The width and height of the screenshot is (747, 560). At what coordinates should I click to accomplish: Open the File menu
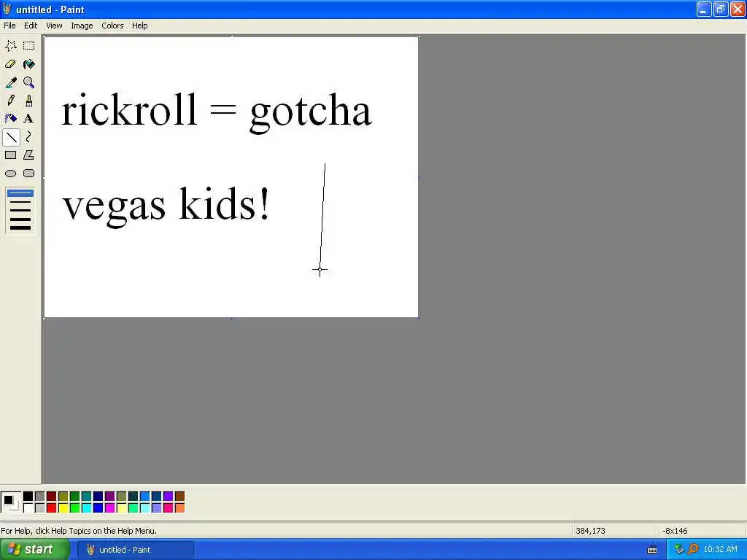pyautogui.click(x=9, y=26)
